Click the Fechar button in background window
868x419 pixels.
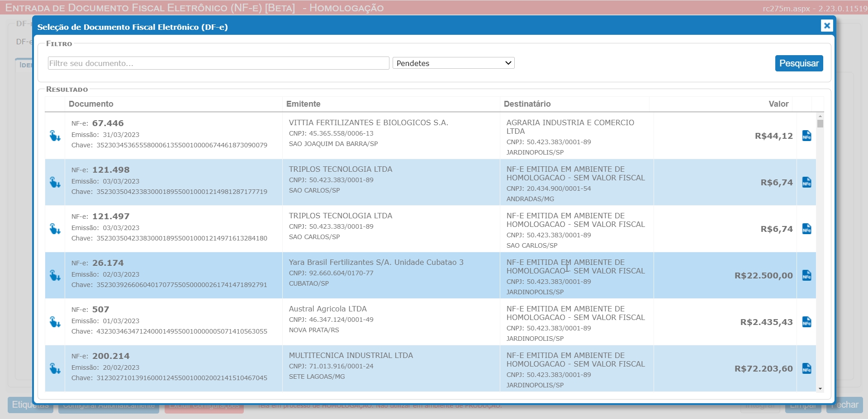pyautogui.click(x=845, y=405)
